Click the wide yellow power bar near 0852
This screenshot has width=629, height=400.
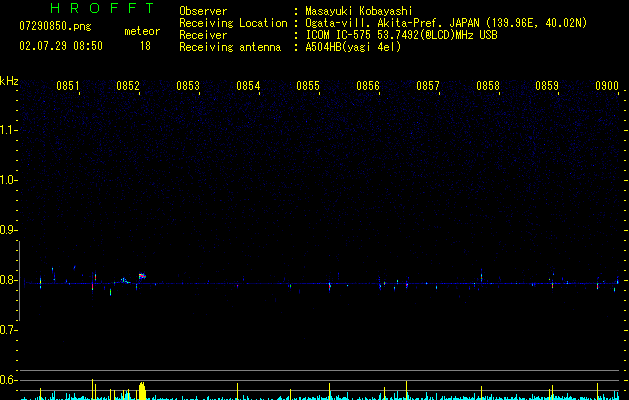pyautogui.click(x=142, y=391)
